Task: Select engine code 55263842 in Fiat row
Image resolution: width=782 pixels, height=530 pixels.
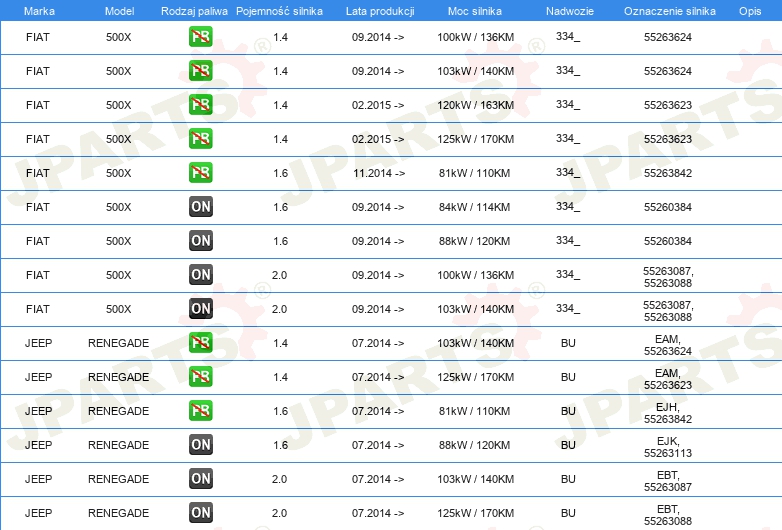Action: 667,173
